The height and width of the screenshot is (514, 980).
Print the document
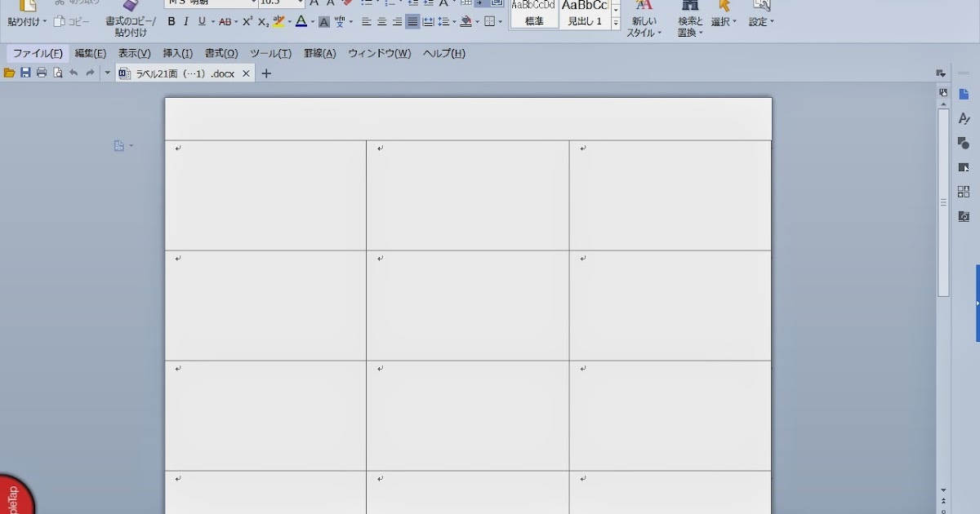click(42, 73)
